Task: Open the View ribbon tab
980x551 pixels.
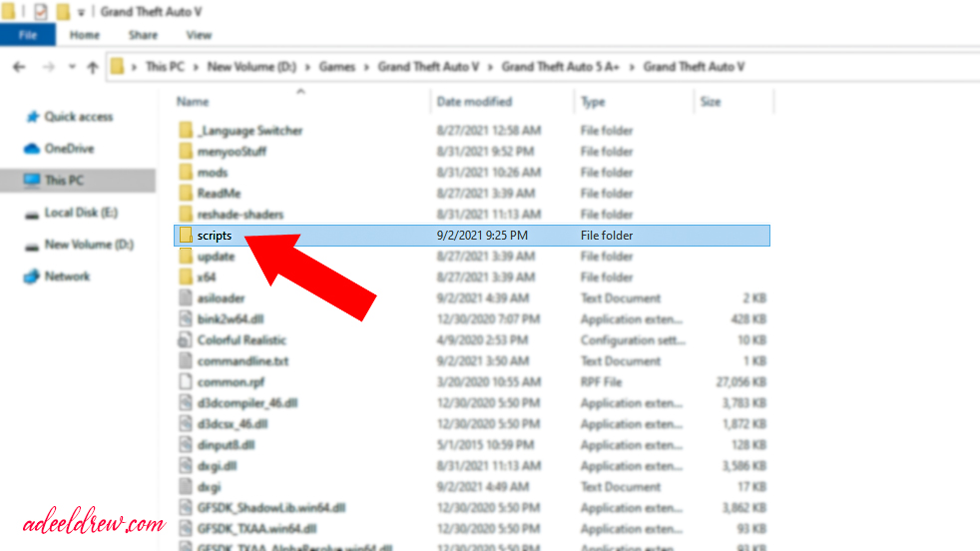Action: [199, 35]
